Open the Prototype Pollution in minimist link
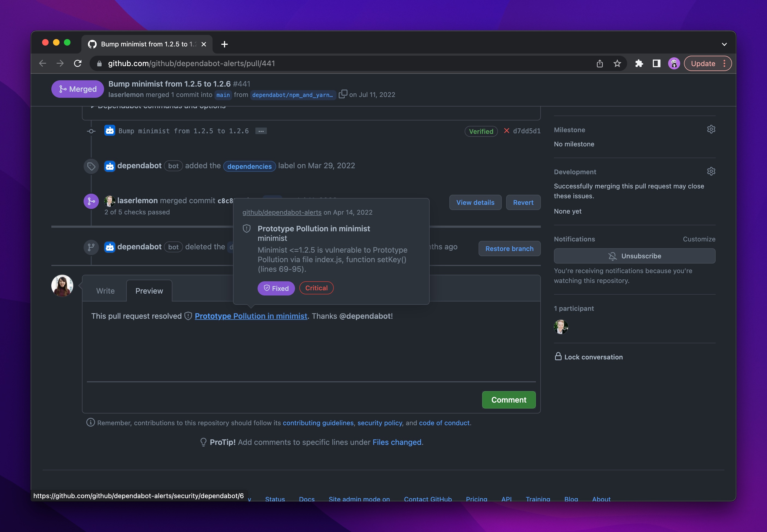The width and height of the screenshot is (767, 532). point(251,316)
